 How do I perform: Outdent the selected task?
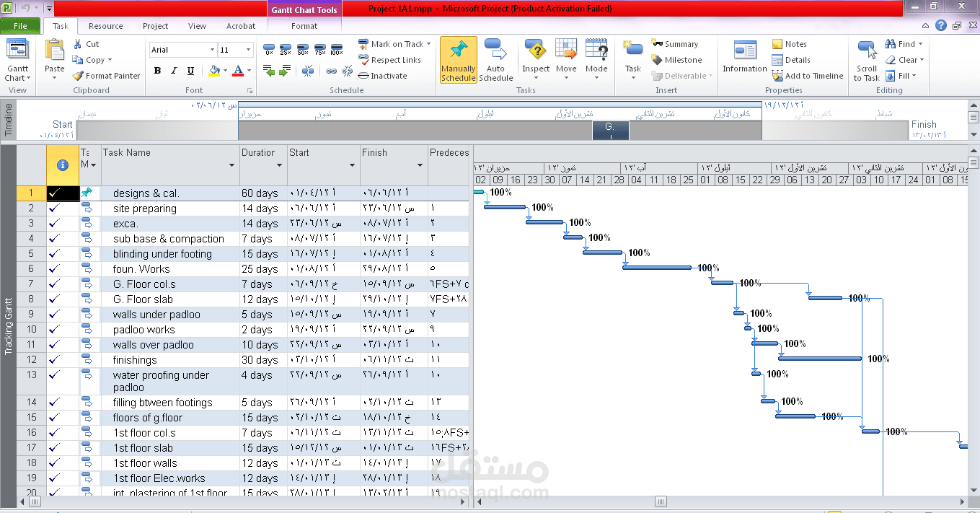tap(269, 71)
